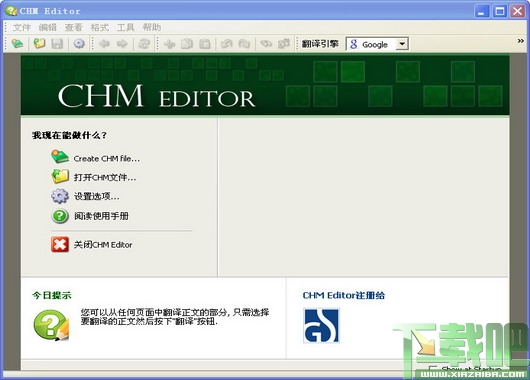Image resolution: width=530 pixels, height=380 pixels.
Task: Expand the toolbar overflow chevron
Action: point(521,41)
